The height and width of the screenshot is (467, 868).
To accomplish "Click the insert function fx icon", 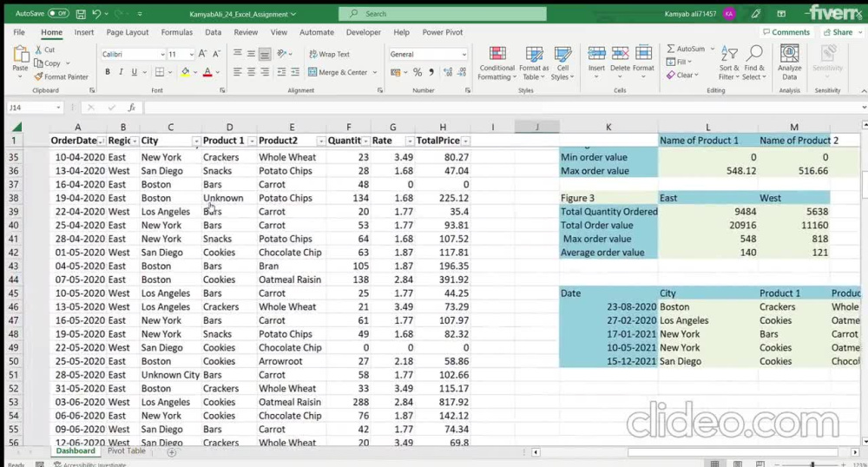I will pos(131,108).
